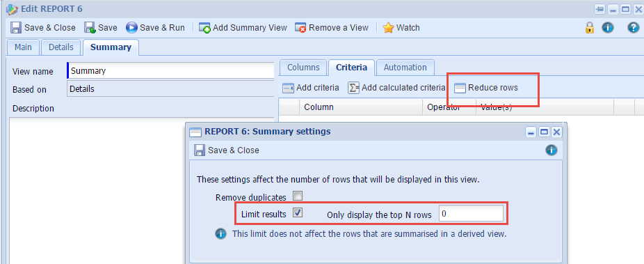
Task: Switch to the Main tab
Action: (23, 47)
